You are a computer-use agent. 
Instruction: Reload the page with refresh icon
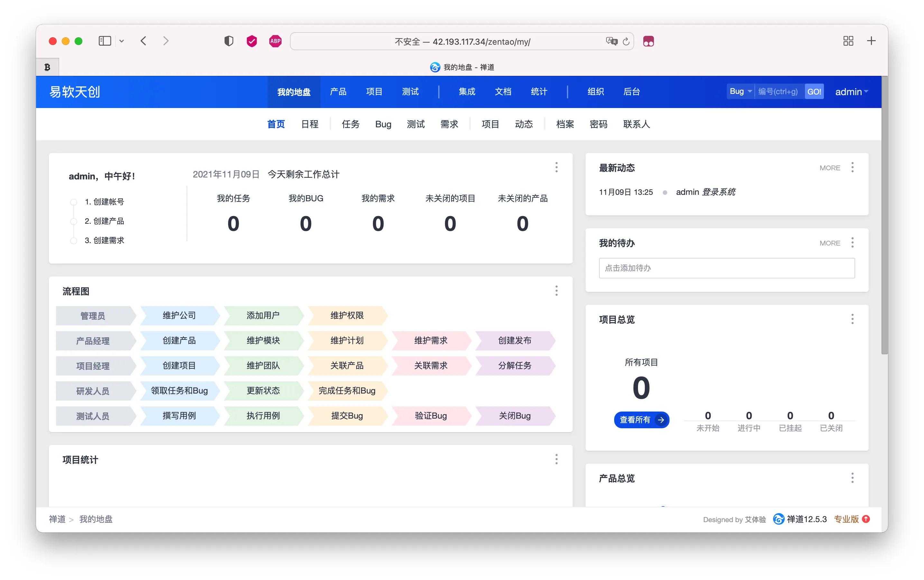click(626, 41)
